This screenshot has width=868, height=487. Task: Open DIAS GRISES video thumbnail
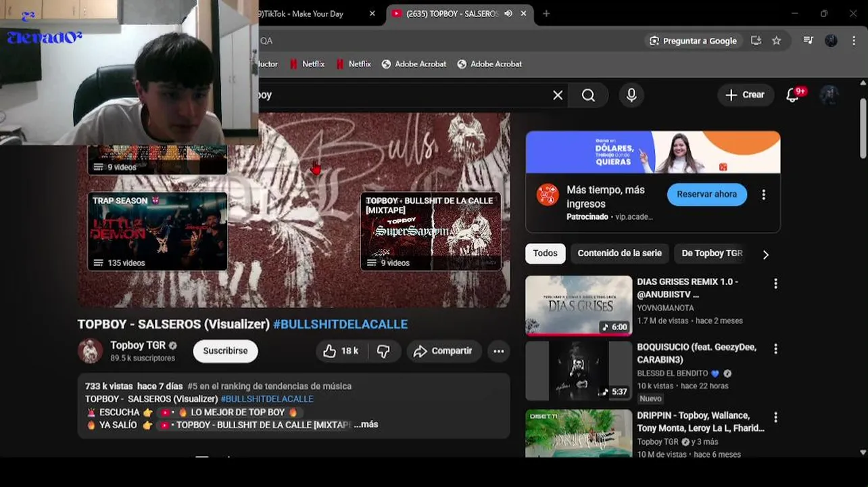pos(579,306)
